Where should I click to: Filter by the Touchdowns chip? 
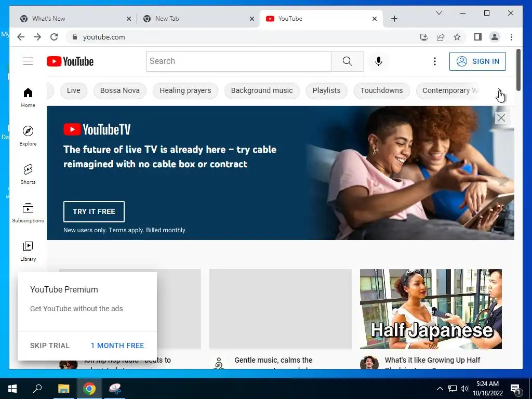(382, 90)
